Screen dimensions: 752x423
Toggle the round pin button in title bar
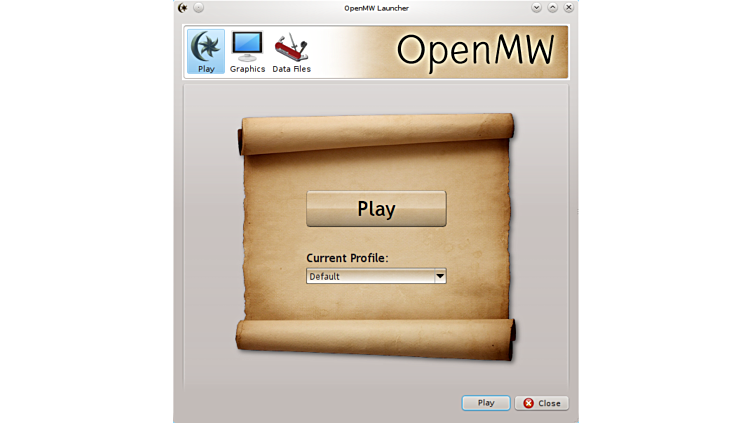point(198,8)
